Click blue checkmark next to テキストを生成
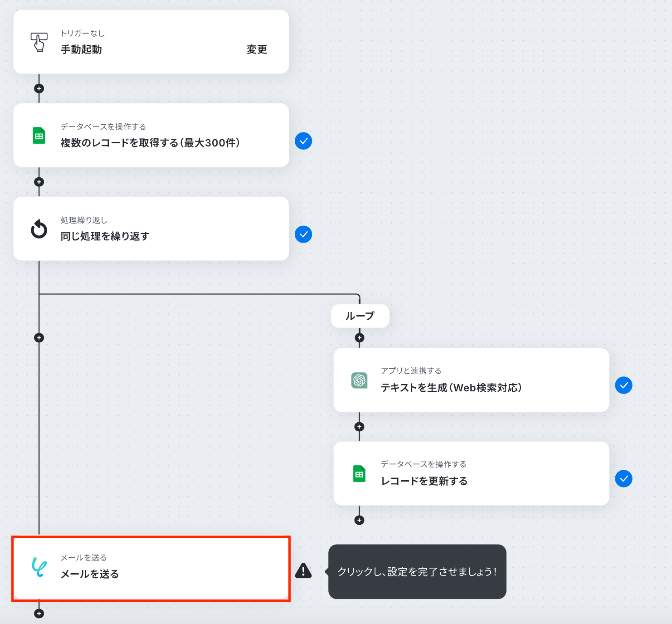This screenshot has height=624, width=672. (623, 385)
